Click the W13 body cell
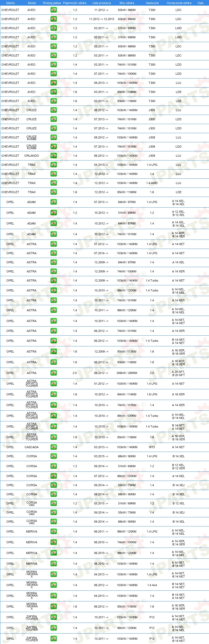Viewport: 209px width, 644px height. click(x=152, y=447)
